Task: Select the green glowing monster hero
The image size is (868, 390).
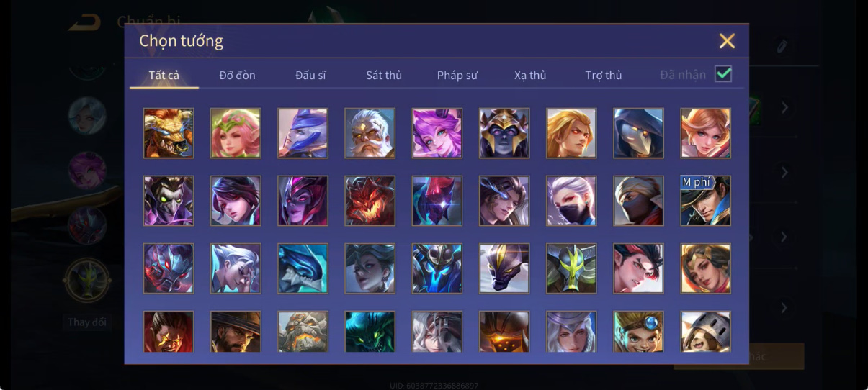Action: pyautogui.click(x=370, y=332)
